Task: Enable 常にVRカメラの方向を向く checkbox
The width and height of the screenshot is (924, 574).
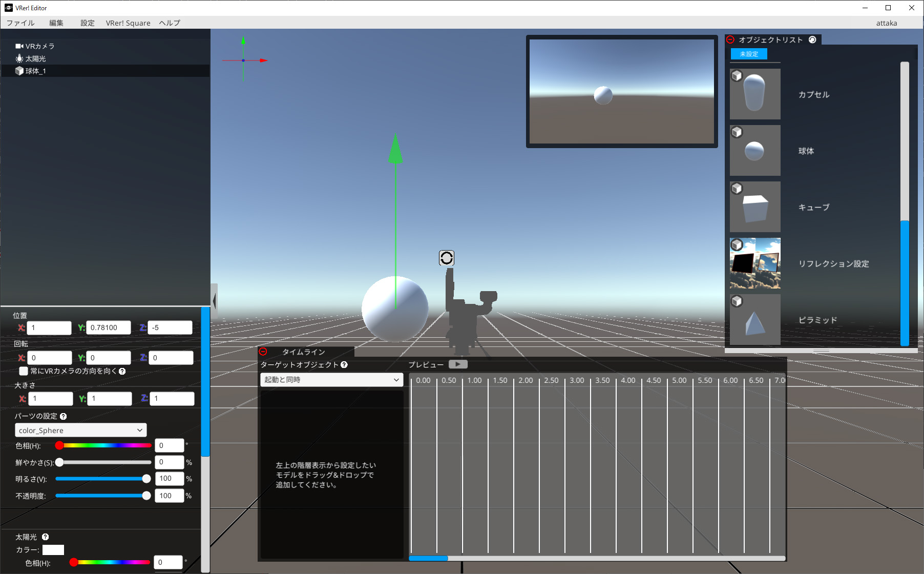Action: click(x=24, y=371)
